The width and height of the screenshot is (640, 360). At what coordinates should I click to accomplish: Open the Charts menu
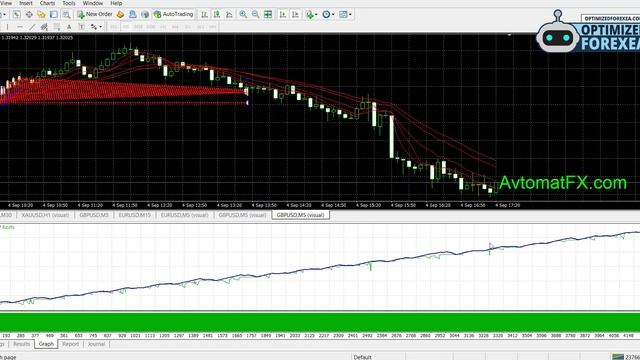47,3
